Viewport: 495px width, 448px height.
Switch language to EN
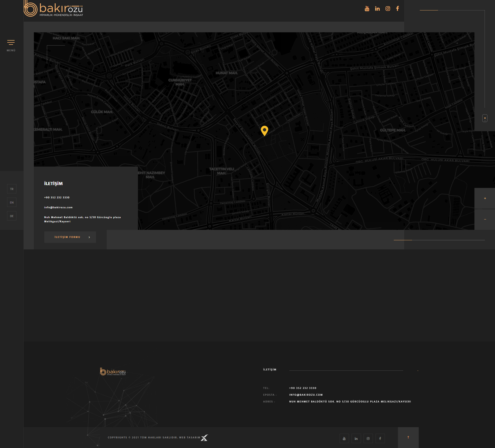(12, 202)
